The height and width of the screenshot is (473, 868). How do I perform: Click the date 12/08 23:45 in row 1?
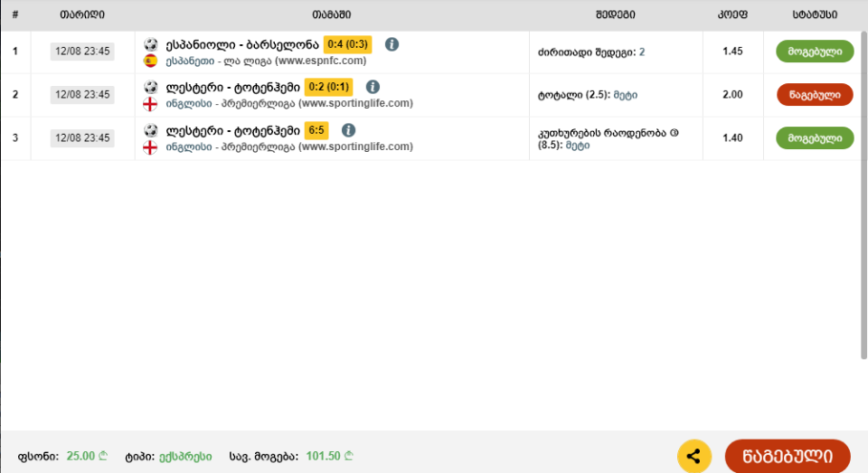click(x=82, y=51)
